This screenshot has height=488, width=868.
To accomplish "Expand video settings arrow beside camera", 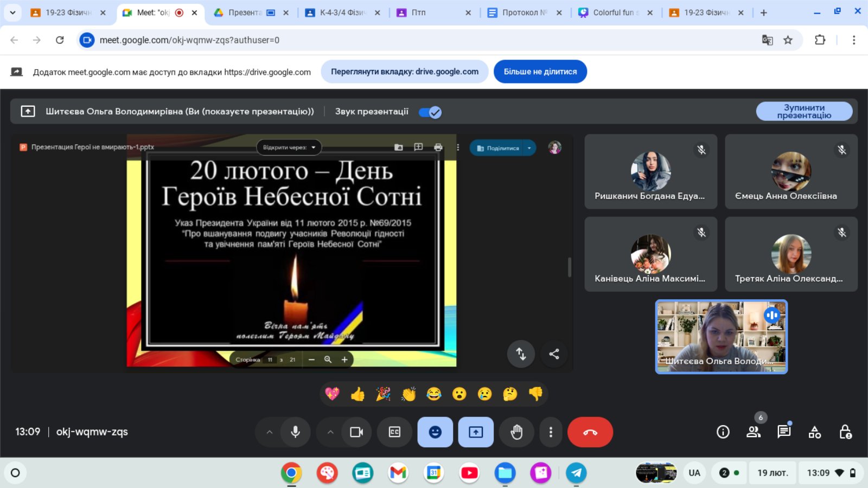I will tap(330, 432).
